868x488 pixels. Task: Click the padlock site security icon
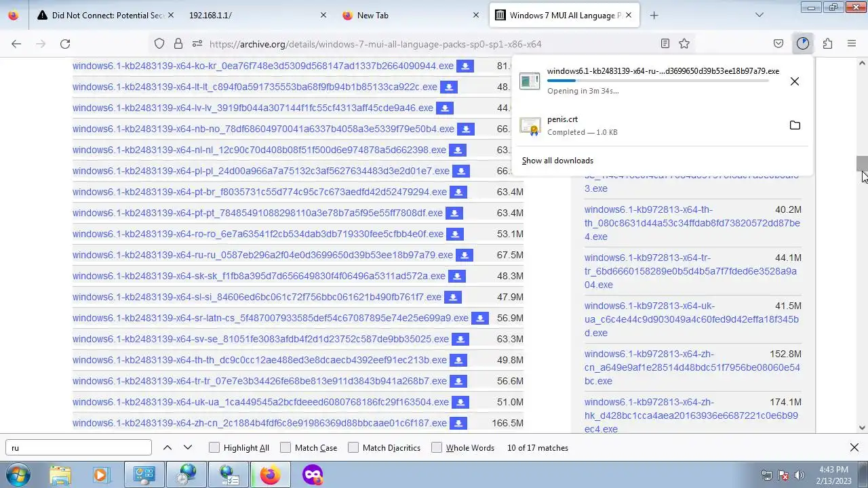[x=178, y=43]
